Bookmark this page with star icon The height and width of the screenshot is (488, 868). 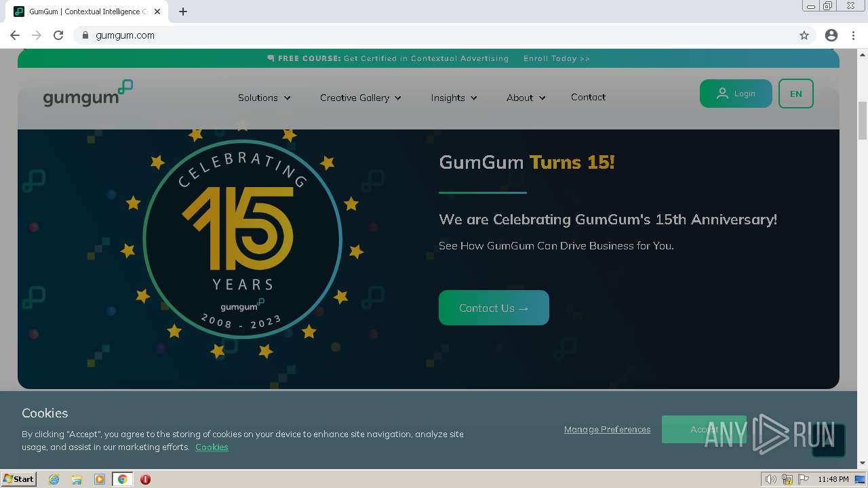click(x=804, y=35)
